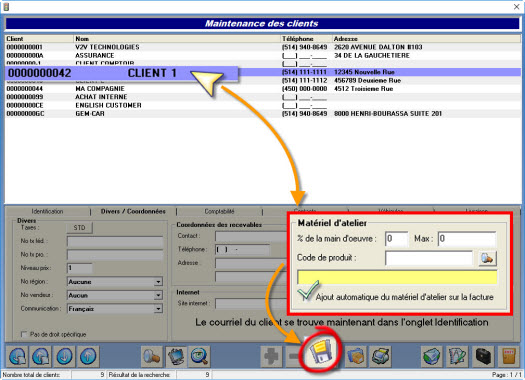Click the receivables Contact field

coord(251,236)
